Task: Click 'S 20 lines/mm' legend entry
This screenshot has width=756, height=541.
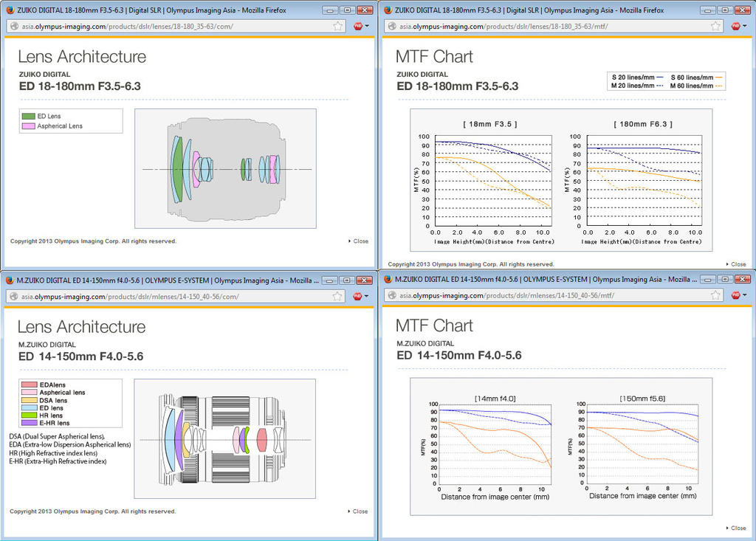Action: [x=637, y=77]
